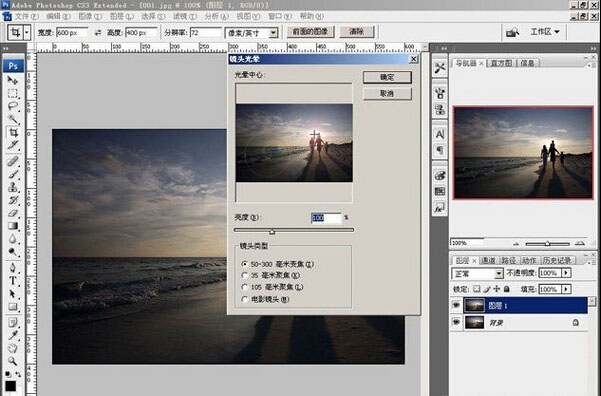601x396 pixels.
Task: Open 填充 fill slider arrow
Action: click(x=566, y=289)
